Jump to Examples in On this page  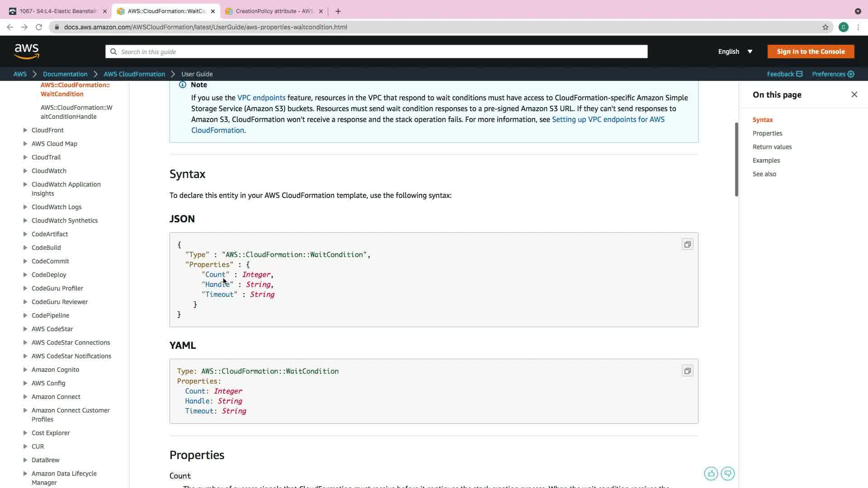click(766, 160)
